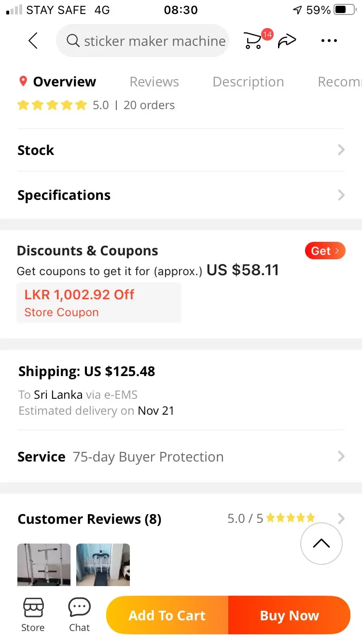Select the Overview tab
This screenshot has width=362, height=644.
pyautogui.click(x=64, y=82)
